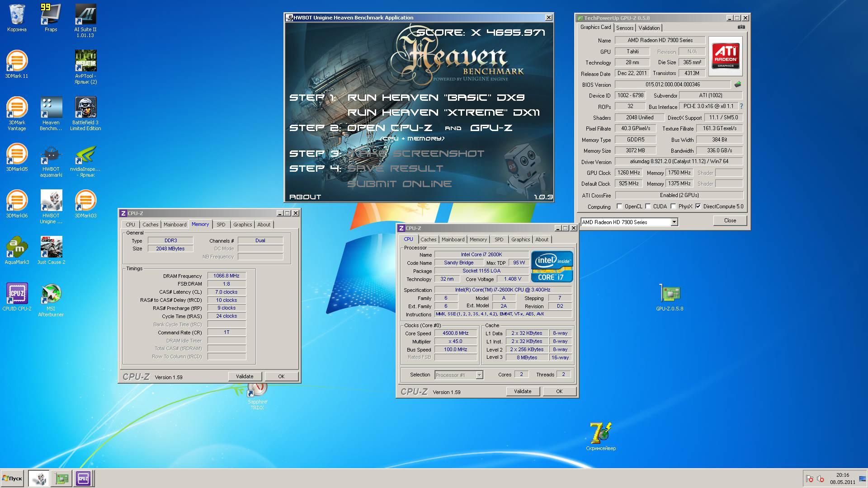The height and width of the screenshot is (488, 868).
Task: Select Graphics Card tab in GPU-Z
Action: coord(595,27)
